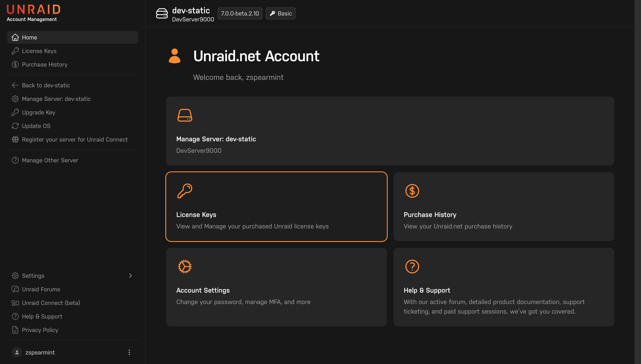
Task: Open the Unraid Forums link
Action: click(x=72, y=289)
